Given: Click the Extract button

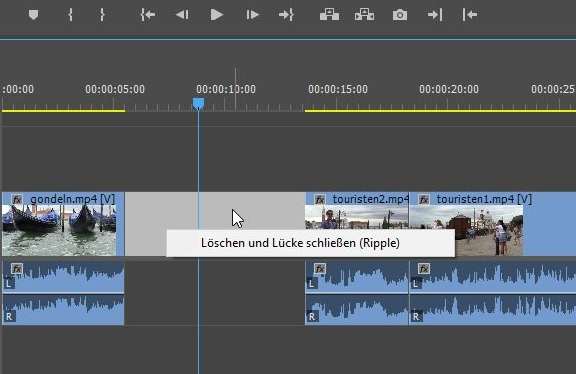Looking at the screenshot, I should coord(364,15).
